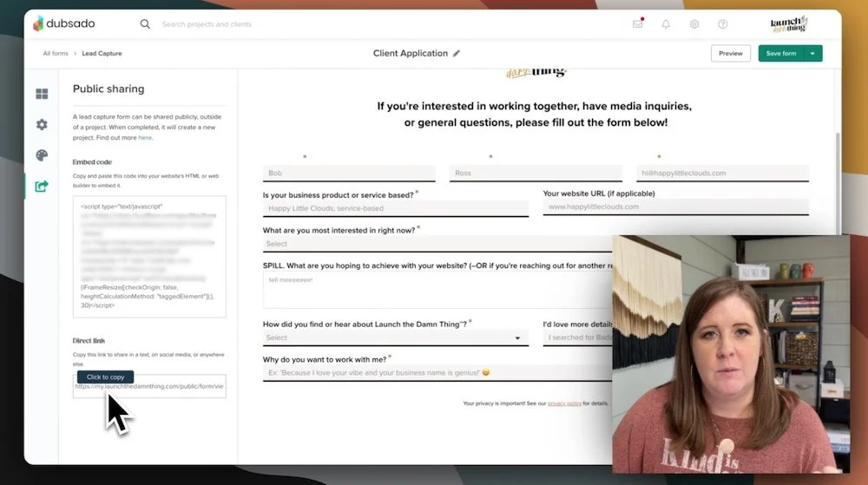Open the form settings gear in sidebar
868x485 pixels.
pos(42,125)
